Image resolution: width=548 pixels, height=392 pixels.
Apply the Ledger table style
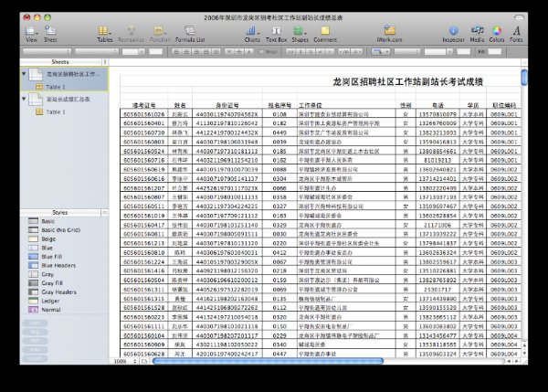pyautogui.click(x=44, y=301)
